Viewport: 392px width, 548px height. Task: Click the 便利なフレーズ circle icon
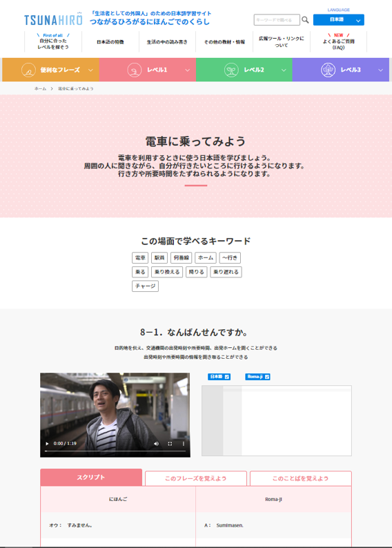(28, 70)
